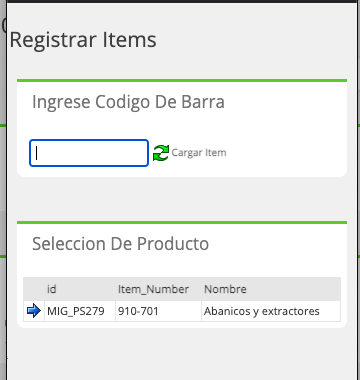Sort by the id column header

[x=52, y=289]
